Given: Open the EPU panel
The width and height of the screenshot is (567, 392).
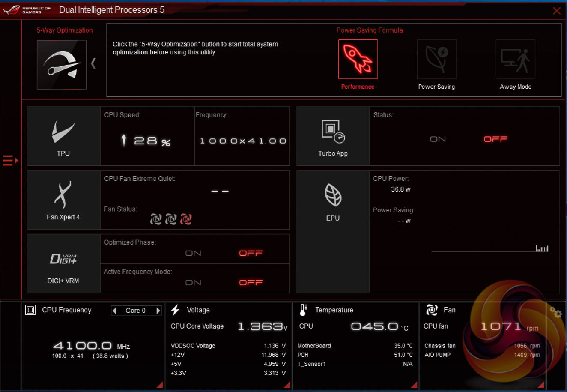Looking at the screenshot, I should (333, 200).
